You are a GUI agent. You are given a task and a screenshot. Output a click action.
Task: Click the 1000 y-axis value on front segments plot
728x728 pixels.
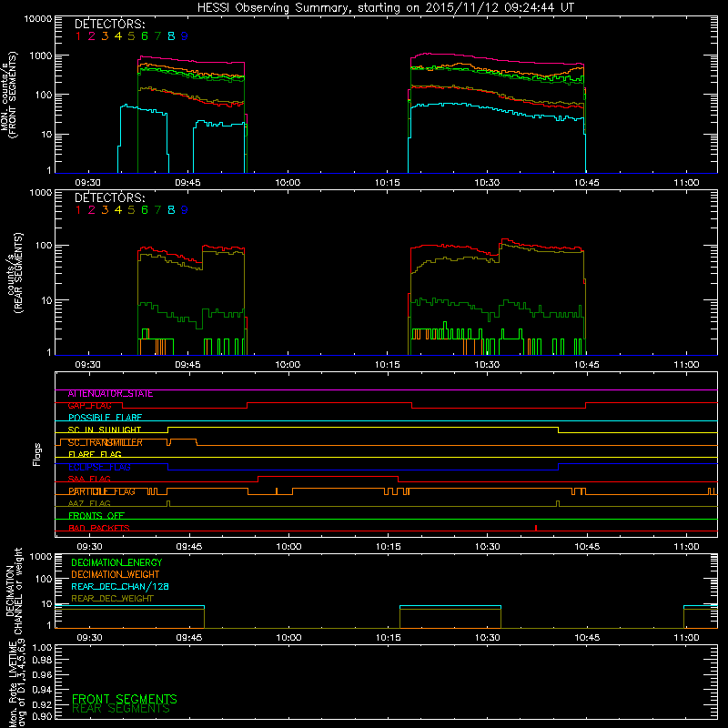41,56
